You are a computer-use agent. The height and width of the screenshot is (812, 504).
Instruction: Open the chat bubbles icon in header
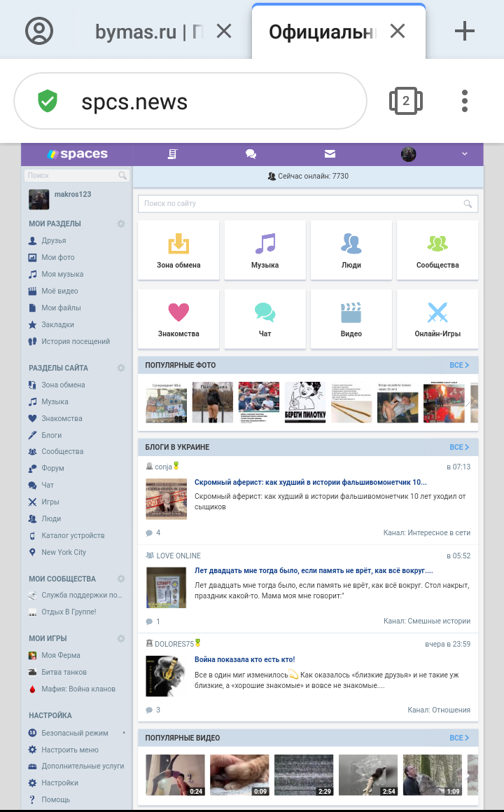(x=251, y=154)
